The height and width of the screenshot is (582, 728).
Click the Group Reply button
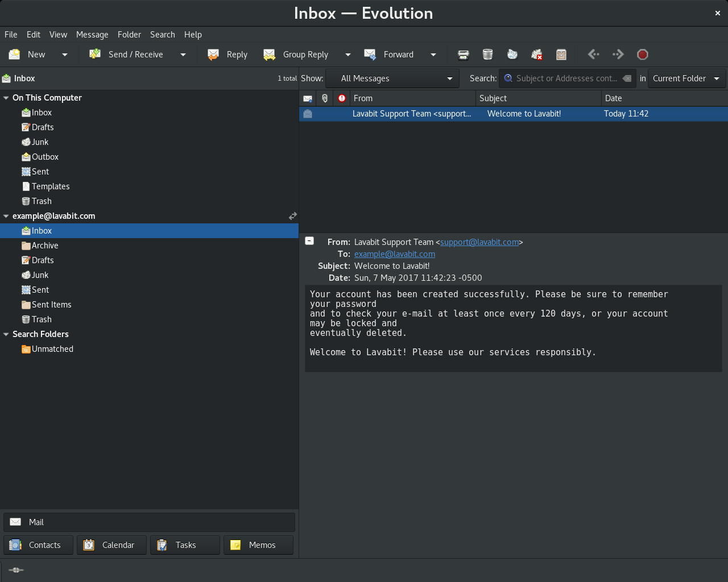[296, 55]
